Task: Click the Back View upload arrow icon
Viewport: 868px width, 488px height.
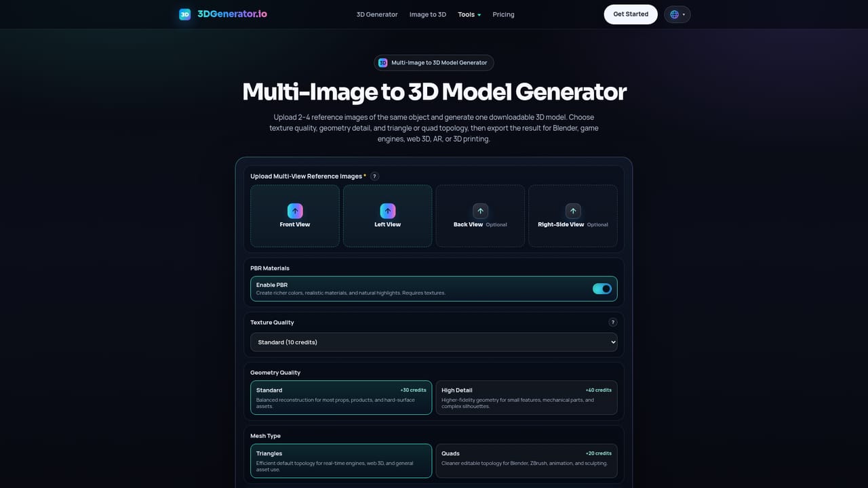Action: point(480,211)
